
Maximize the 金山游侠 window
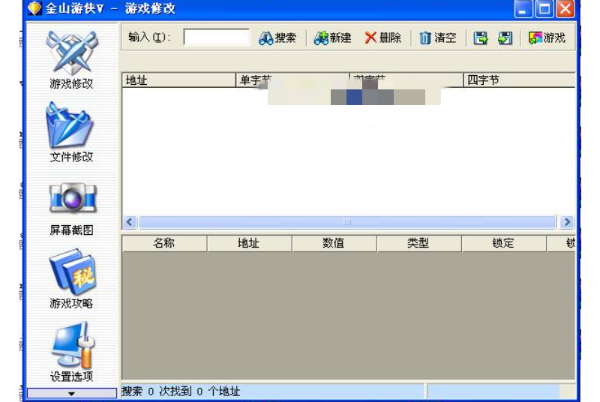[x=544, y=9]
